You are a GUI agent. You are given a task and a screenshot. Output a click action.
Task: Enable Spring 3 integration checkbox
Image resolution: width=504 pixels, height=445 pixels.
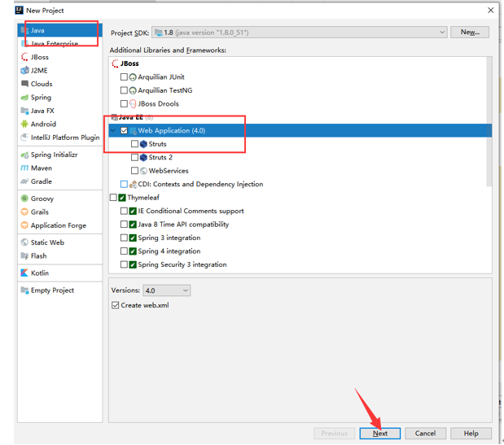coord(124,238)
